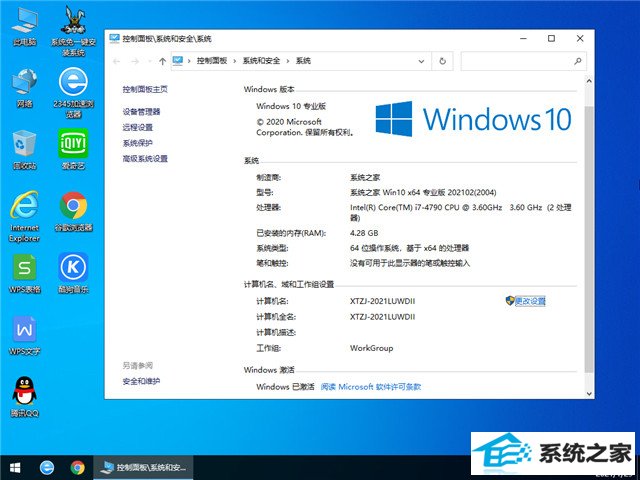640x480 pixels.
Task: Click the search magnifier icon
Action: [x=578, y=61]
